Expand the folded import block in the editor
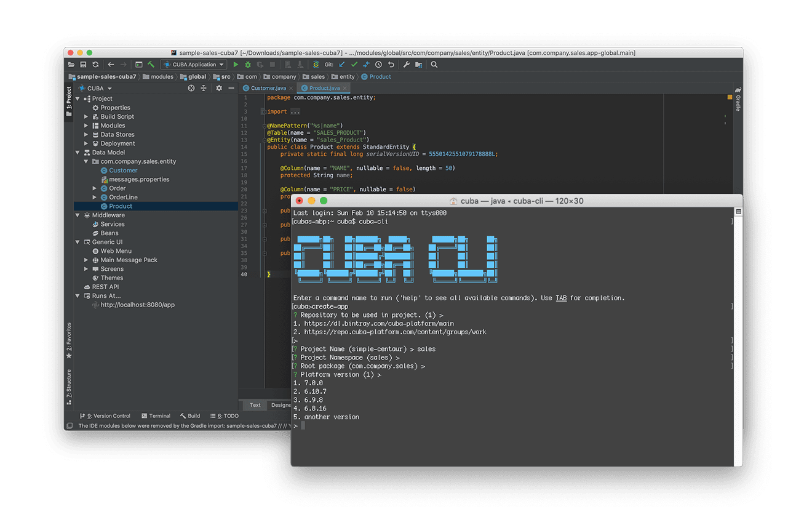Image resolution: width=812 pixels, height=517 pixels. click(263, 112)
